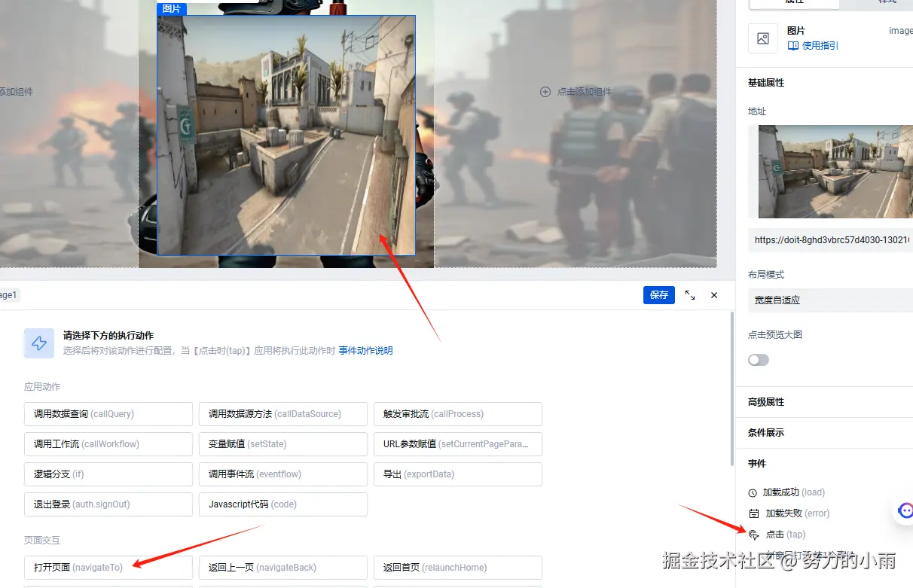
Task: Select the 点击 (tap) event label
Action: tap(786, 535)
